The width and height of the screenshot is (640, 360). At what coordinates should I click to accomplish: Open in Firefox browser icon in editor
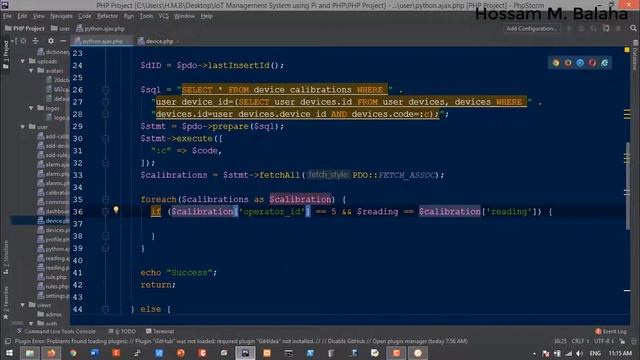pos(568,63)
